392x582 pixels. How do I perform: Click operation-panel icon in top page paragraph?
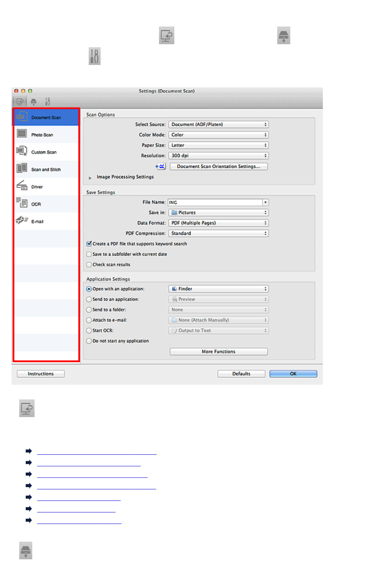coord(284,35)
